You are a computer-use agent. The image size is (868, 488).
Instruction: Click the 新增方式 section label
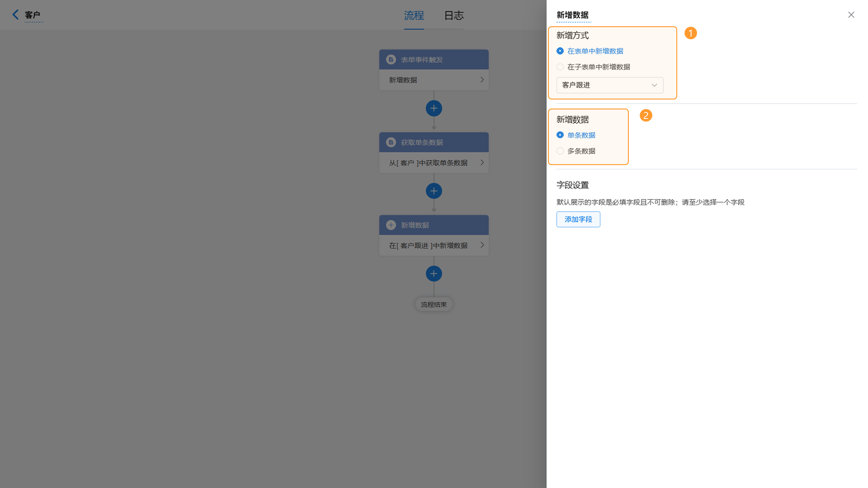pyautogui.click(x=573, y=35)
